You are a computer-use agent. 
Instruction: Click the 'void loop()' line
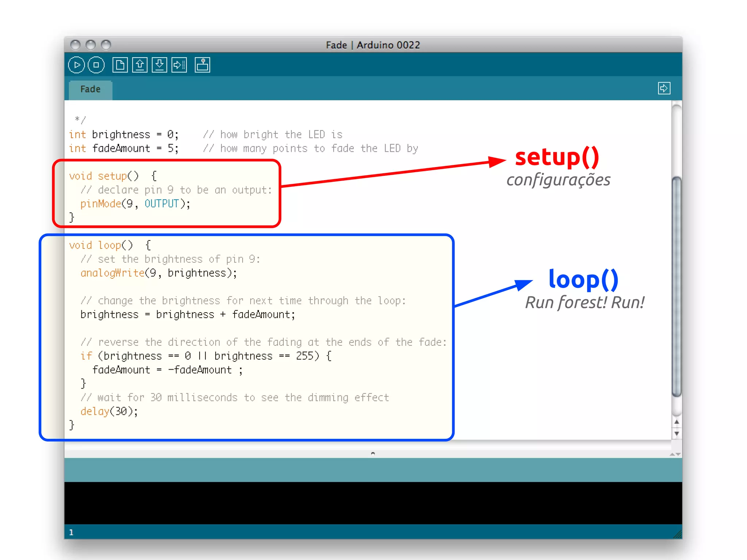pyautogui.click(x=110, y=245)
